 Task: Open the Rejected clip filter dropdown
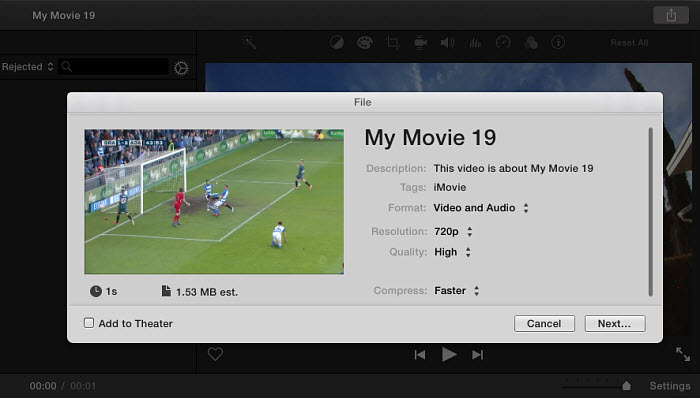click(27, 67)
